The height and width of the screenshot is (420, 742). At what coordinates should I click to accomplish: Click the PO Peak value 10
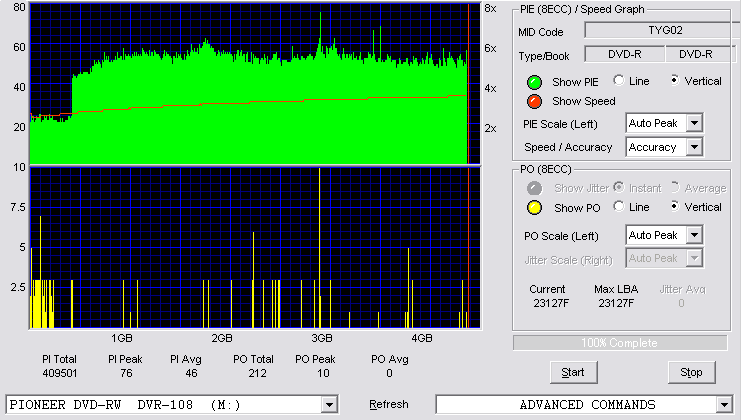tap(323, 373)
